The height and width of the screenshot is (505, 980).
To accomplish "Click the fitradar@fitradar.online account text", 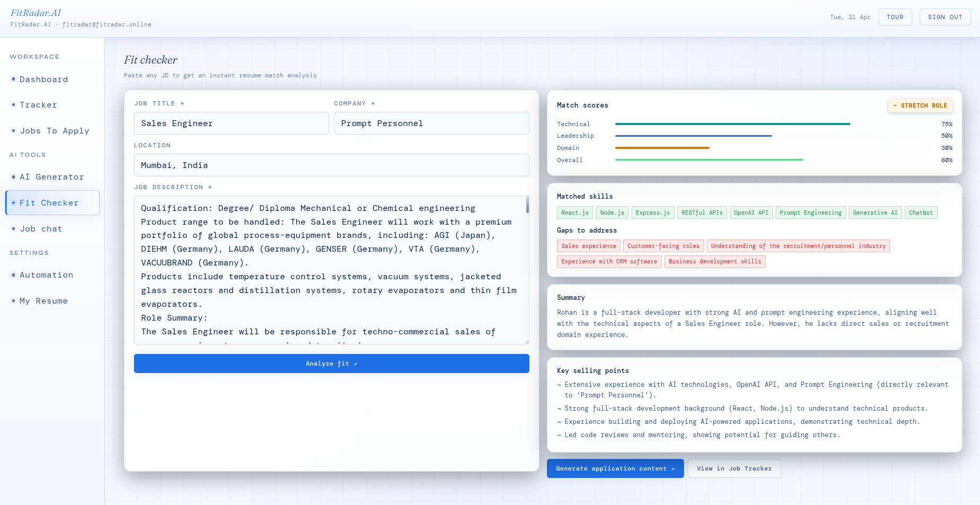I will (107, 24).
